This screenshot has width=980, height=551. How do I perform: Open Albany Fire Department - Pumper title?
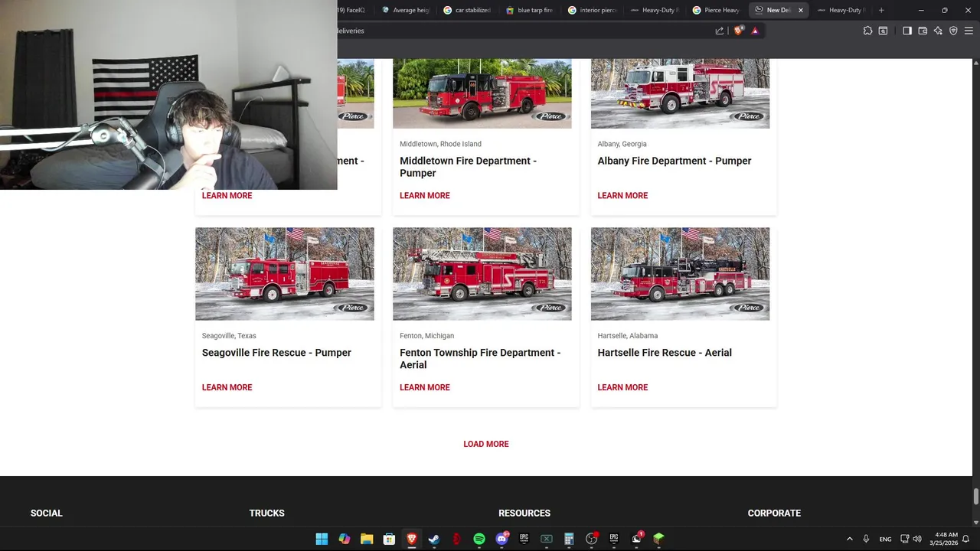point(675,161)
